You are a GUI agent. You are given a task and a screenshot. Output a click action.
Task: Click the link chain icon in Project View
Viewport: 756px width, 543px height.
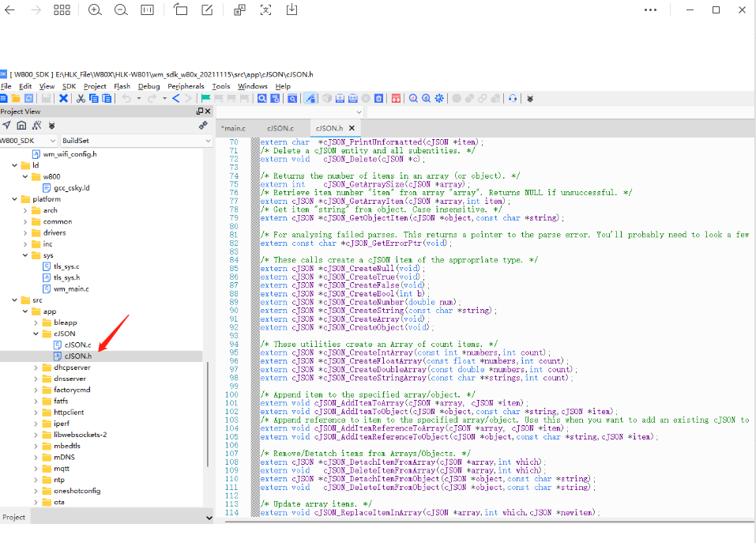pos(203,126)
